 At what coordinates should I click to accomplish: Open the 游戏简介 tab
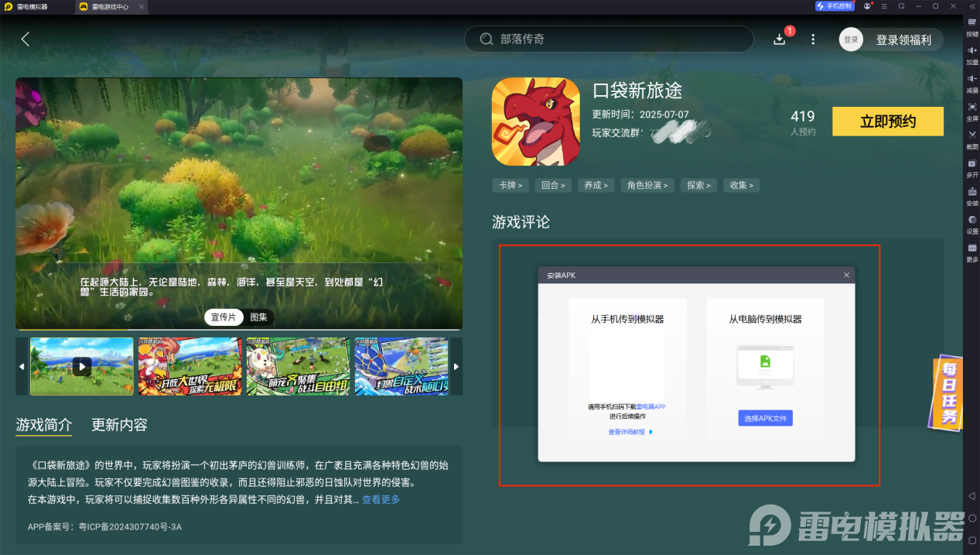click(44, 424)
